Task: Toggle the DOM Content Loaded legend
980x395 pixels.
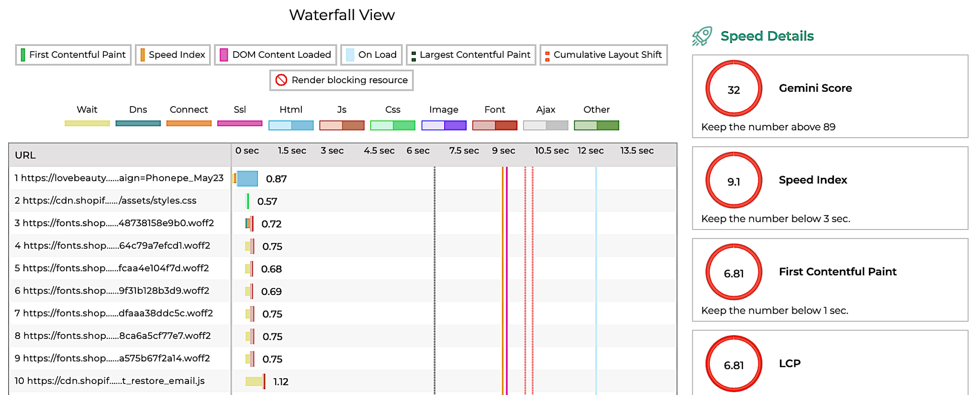Action: 276,55
